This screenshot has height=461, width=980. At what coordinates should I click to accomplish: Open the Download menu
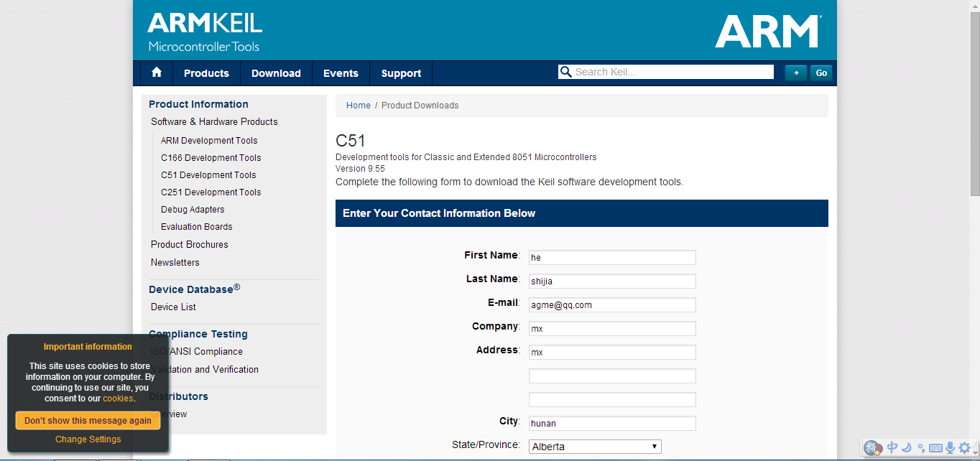point(276,73)
